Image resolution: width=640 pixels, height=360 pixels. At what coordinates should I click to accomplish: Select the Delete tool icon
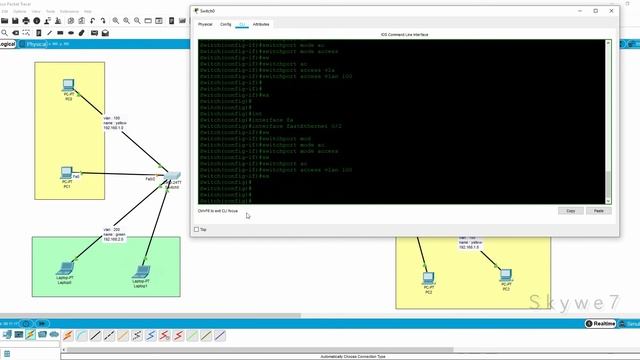(x=16, y=33)
